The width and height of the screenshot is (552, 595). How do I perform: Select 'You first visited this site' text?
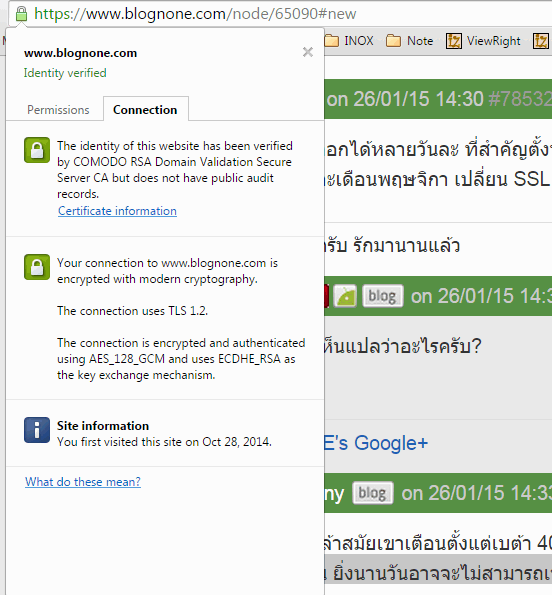164,442
